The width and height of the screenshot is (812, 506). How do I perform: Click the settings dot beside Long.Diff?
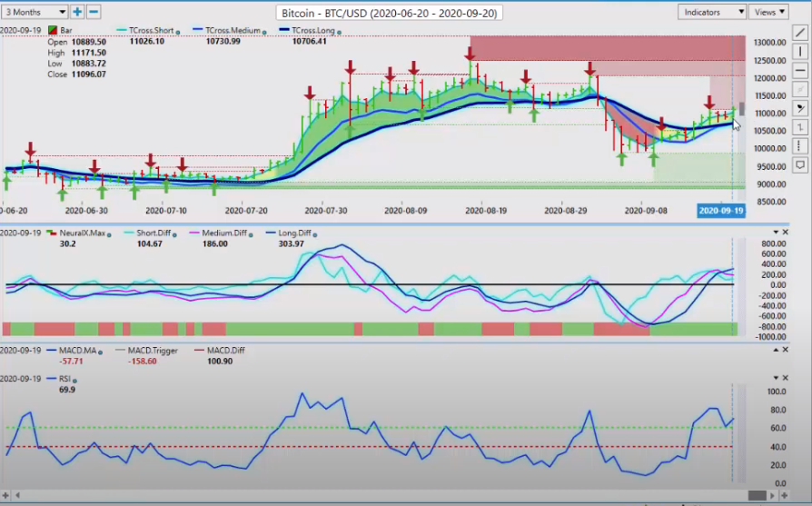(315, 234)
